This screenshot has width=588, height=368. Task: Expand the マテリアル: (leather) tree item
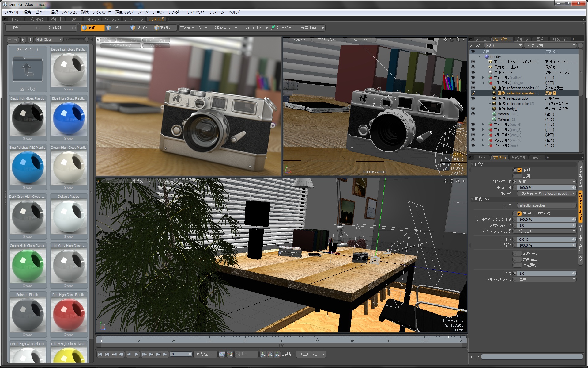483,78
